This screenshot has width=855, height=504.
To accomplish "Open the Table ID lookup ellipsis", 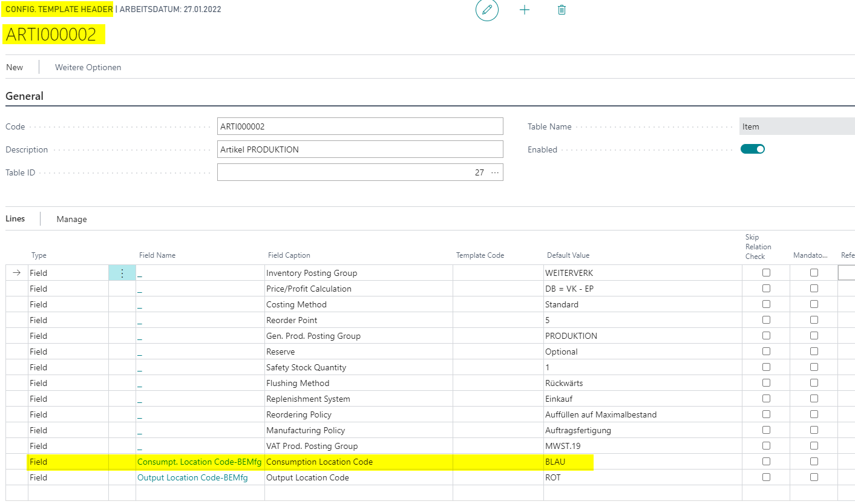I will [495, 172].
